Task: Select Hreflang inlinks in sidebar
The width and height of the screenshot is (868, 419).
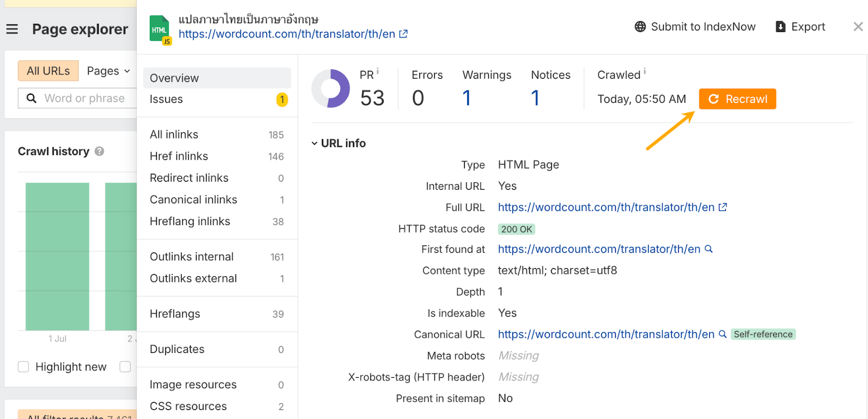Action: point(190,221)
